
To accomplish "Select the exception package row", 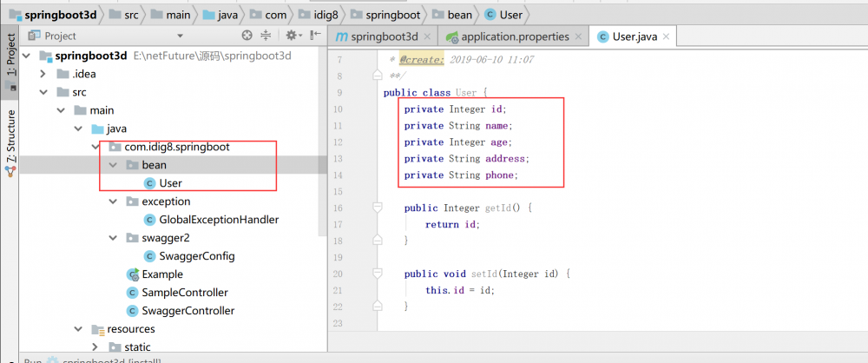I will pyautogui.click(x=173, y=201).
